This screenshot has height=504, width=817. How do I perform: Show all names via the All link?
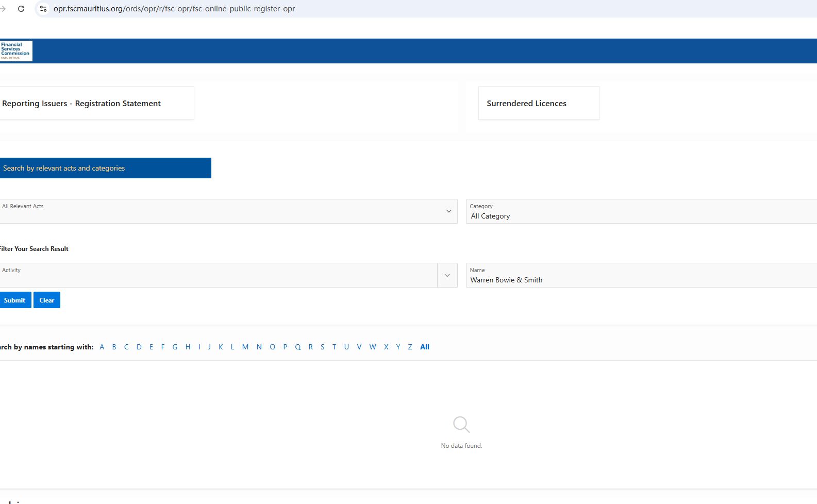pos(425,347)
